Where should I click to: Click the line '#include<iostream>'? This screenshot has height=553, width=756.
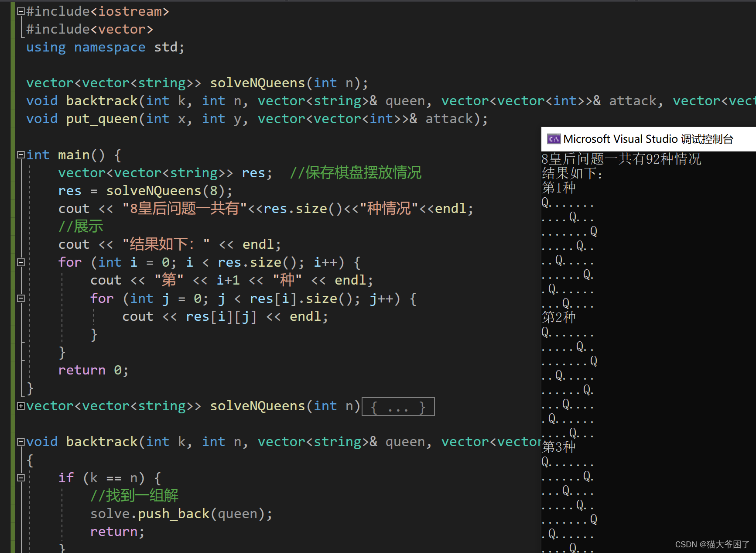click(98, 11)
